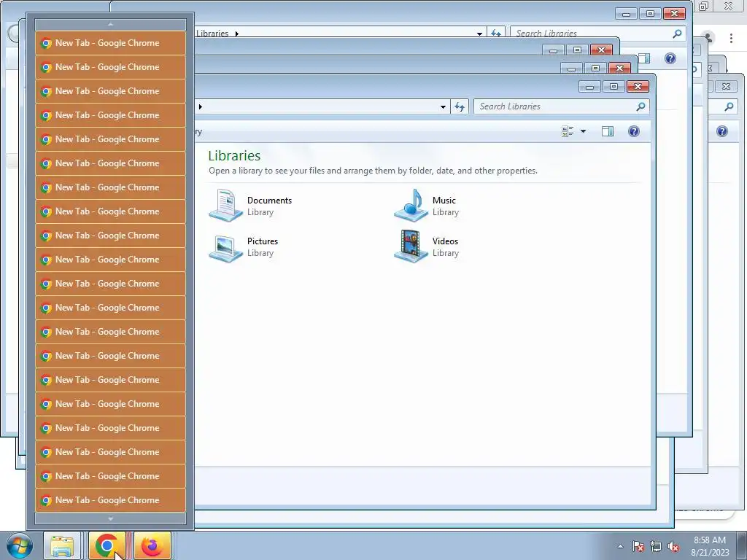Select the bottommost New Tab entry in Chrome list

[x=110, y=500]
